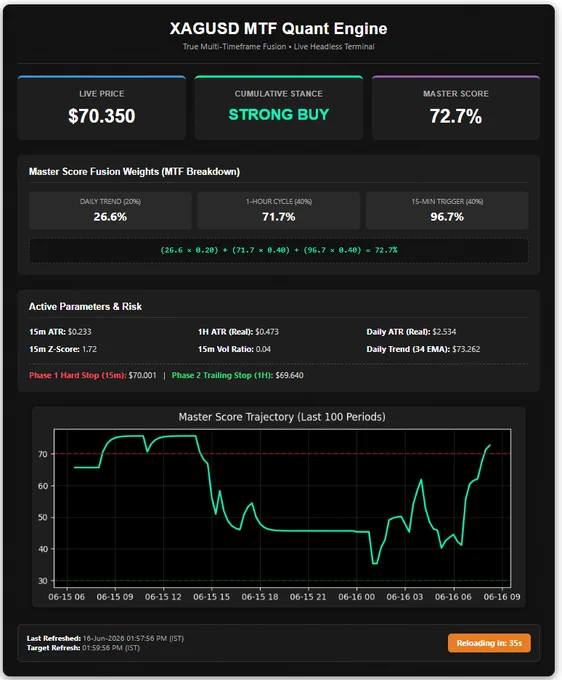The height and width of the screenshot is (680, 562).
Task: Click the 50 y-axis label on the chart
Action: tap(42, 517)
